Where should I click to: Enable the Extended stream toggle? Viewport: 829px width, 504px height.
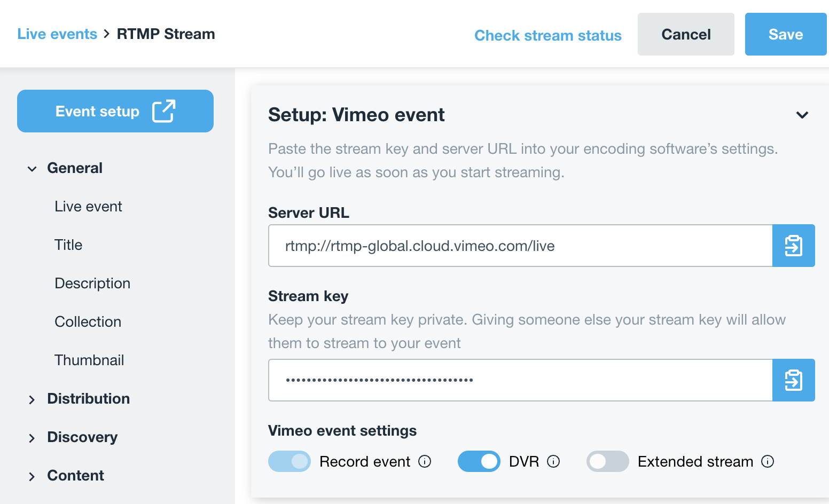(607, 461)
